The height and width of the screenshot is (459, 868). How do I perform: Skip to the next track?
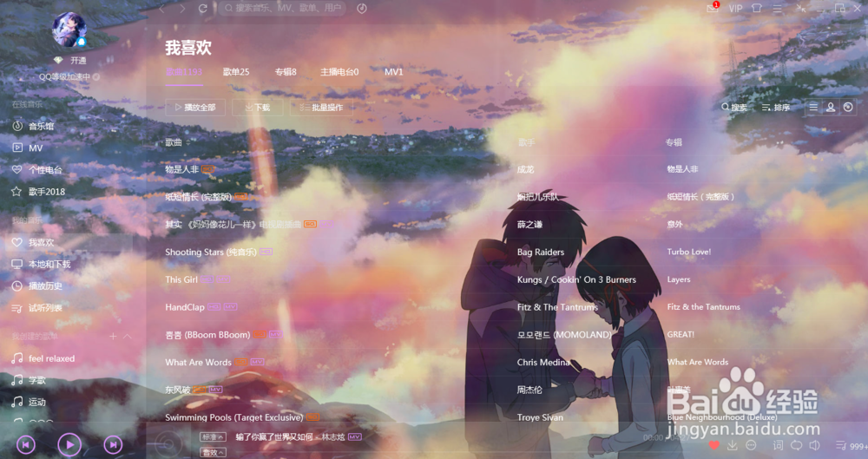[113, 444]
